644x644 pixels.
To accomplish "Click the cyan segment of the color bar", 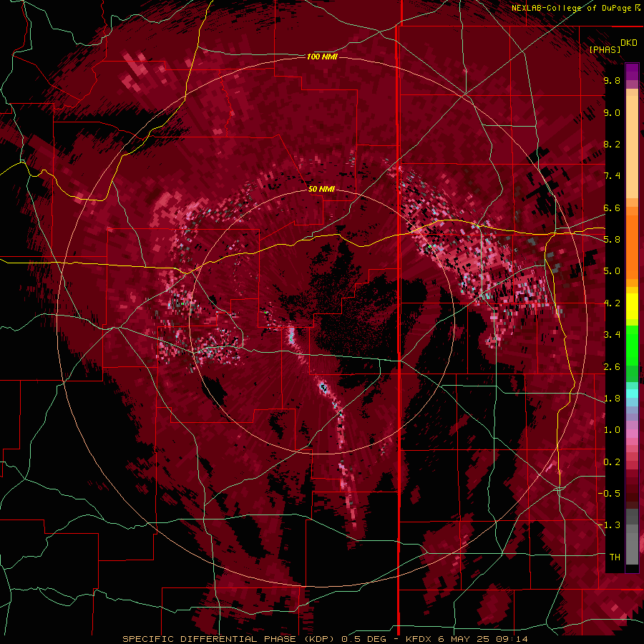I will coord(632,394).
